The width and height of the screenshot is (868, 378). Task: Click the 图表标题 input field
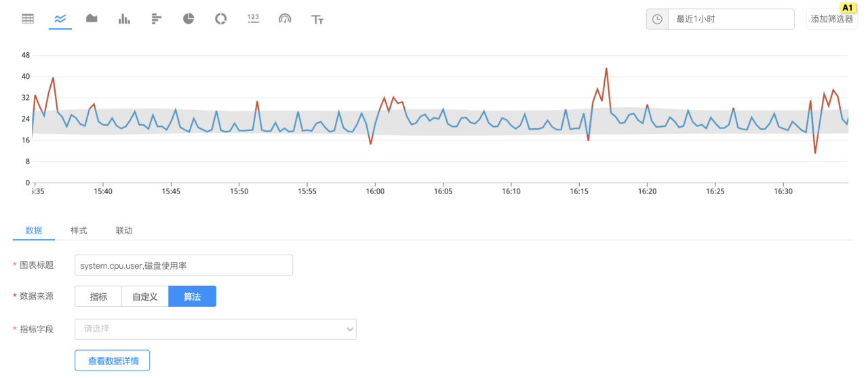click(x=184, y=265)
